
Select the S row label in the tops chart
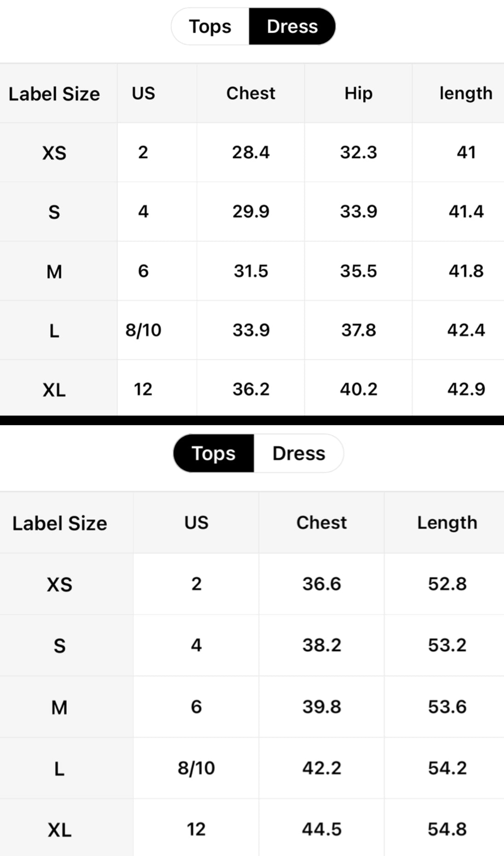coord(59,645)
